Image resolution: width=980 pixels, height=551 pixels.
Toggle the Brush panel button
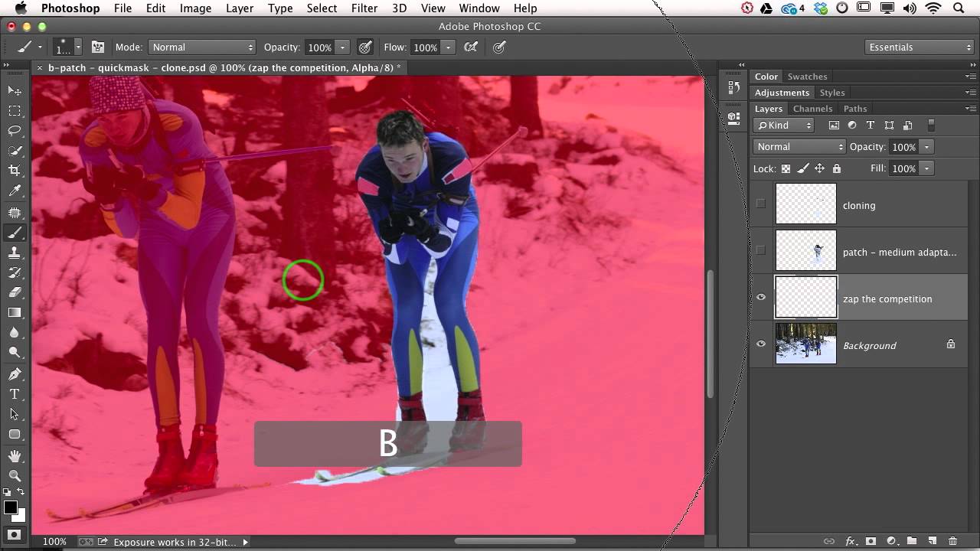click(98, 47)
